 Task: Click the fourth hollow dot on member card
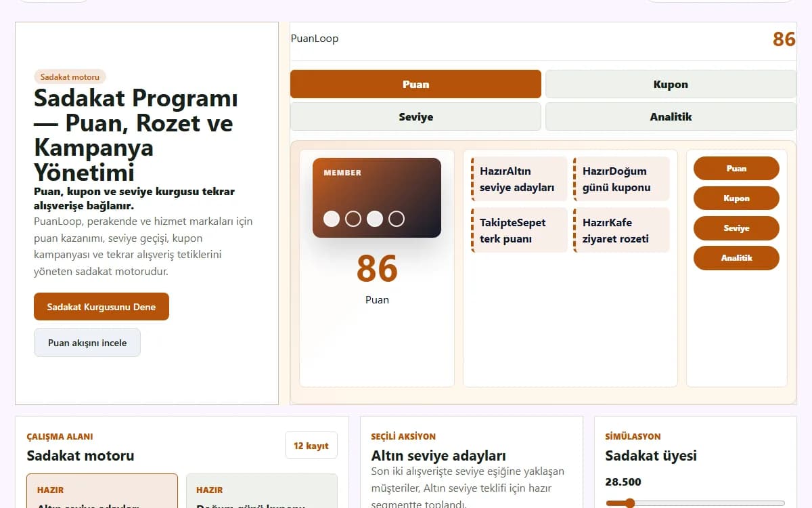[397, 219]
